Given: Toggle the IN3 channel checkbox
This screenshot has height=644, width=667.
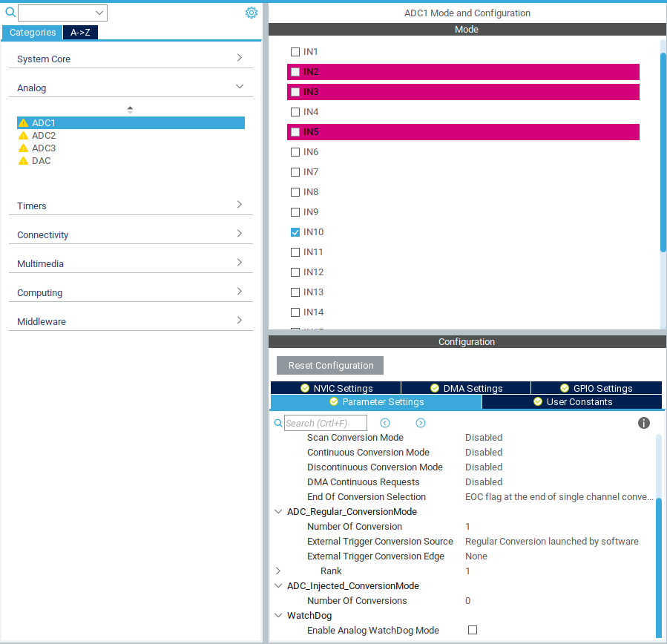Looking at the screenshot, I should (295, 92).
